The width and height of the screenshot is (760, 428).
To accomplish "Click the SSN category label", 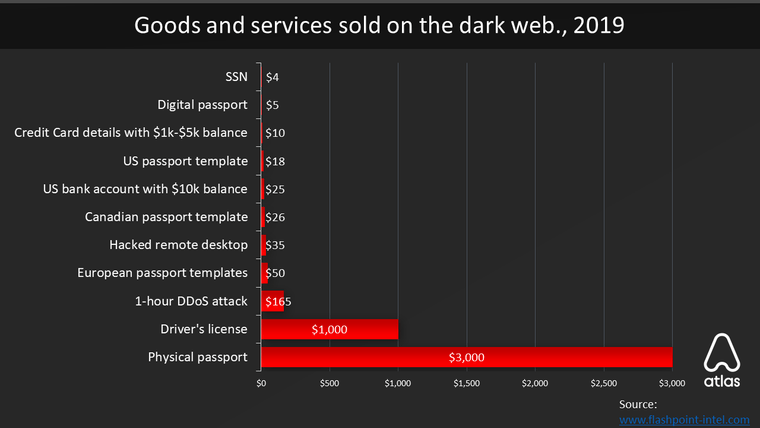I will pos(237,77).
